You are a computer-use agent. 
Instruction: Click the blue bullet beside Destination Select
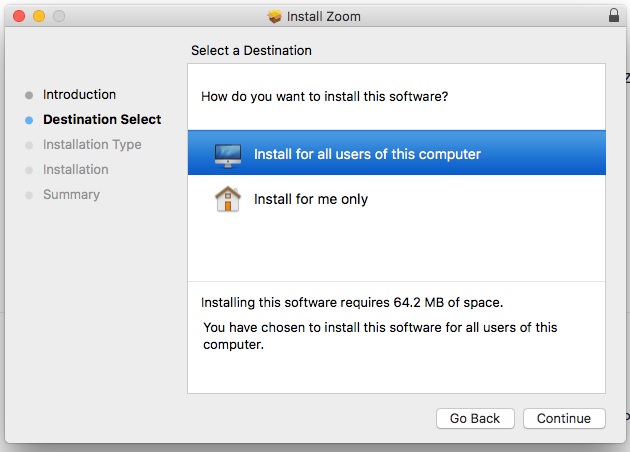click(x=29, y=120)
